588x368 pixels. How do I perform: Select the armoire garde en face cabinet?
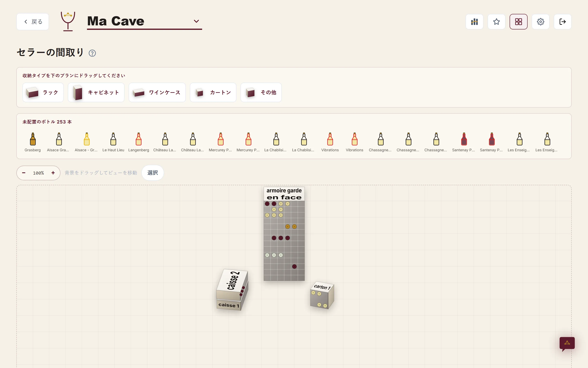coord(284,234)
